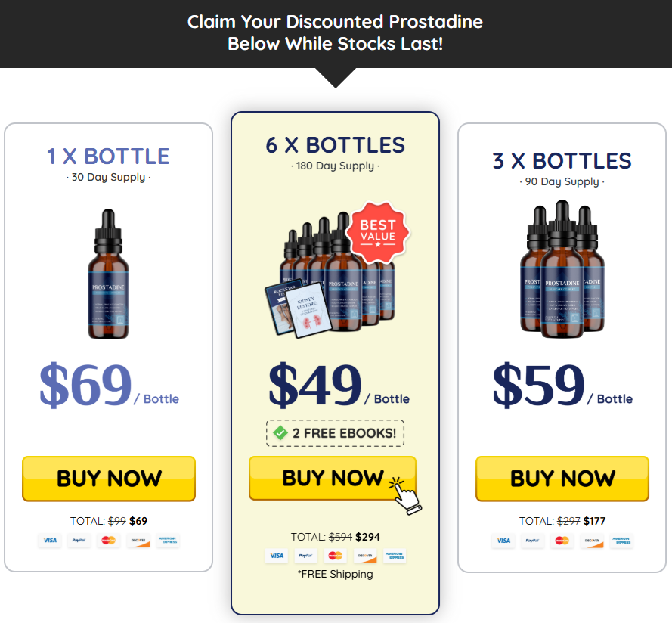Click the Mastercard icon under the 3 bottles offer

click(x=562, y=541)
